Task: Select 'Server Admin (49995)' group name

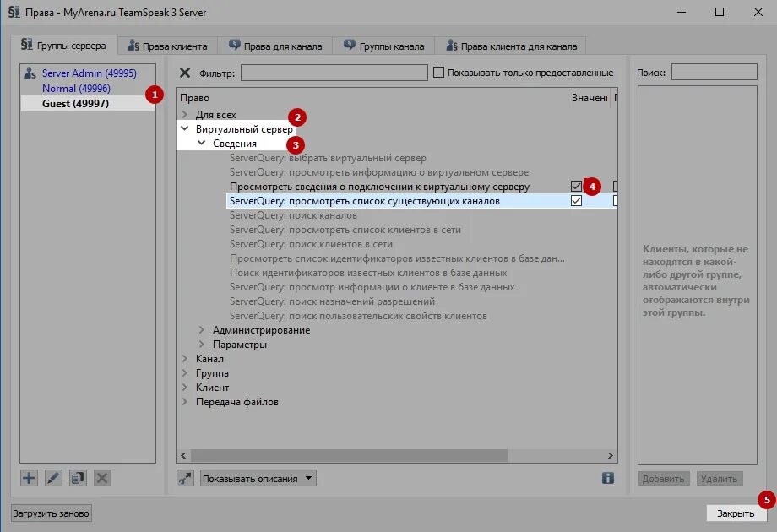Action: pyautogui.click(x=90, y=73)
